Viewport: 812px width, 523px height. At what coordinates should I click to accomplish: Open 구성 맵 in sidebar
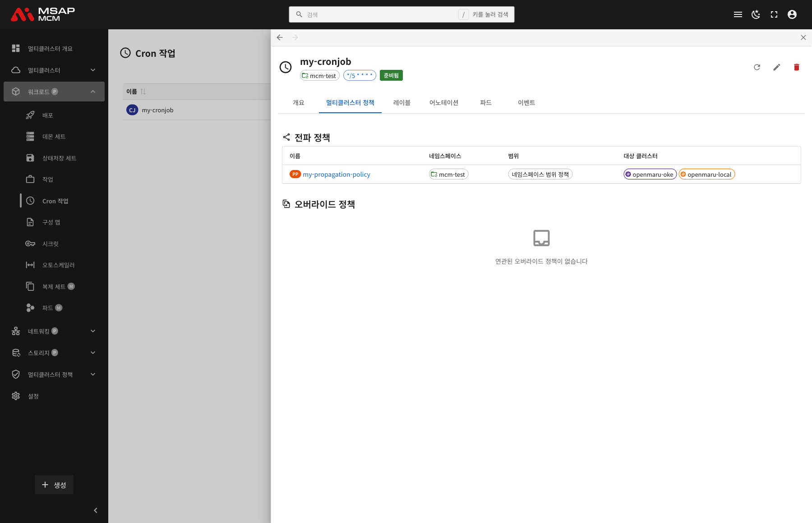click(54, 222)
